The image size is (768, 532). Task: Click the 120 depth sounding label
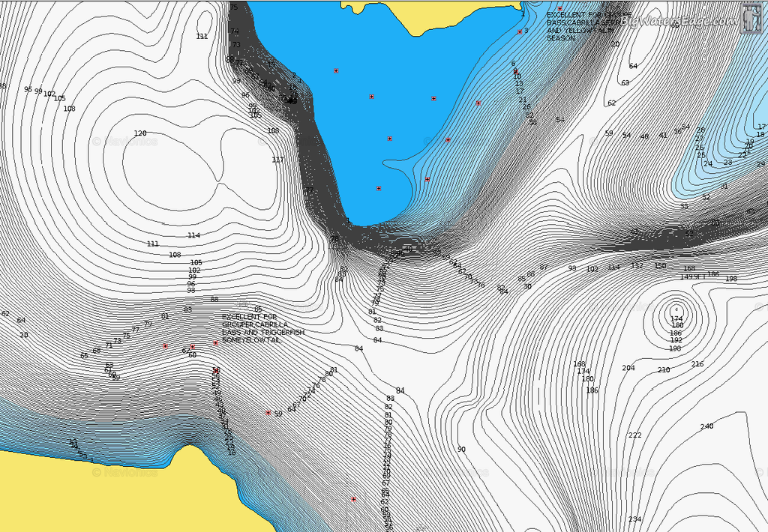click(x=140, y=133)
